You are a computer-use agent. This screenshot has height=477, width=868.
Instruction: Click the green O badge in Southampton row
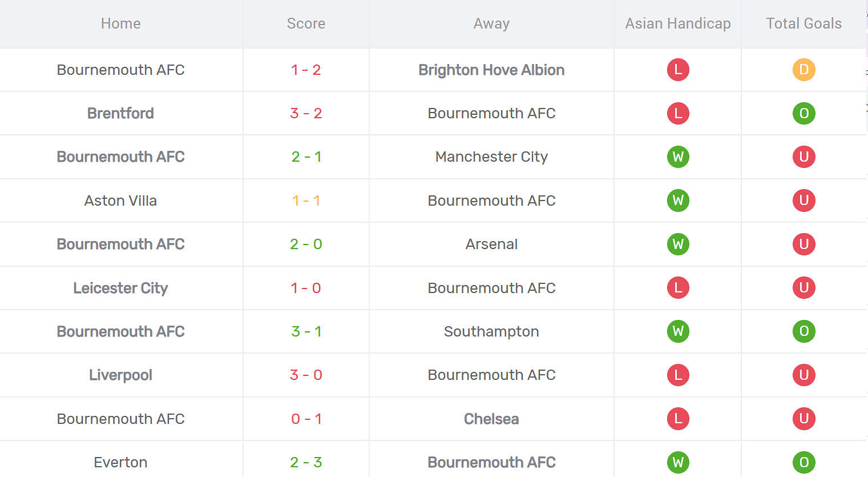pos(804,331)
